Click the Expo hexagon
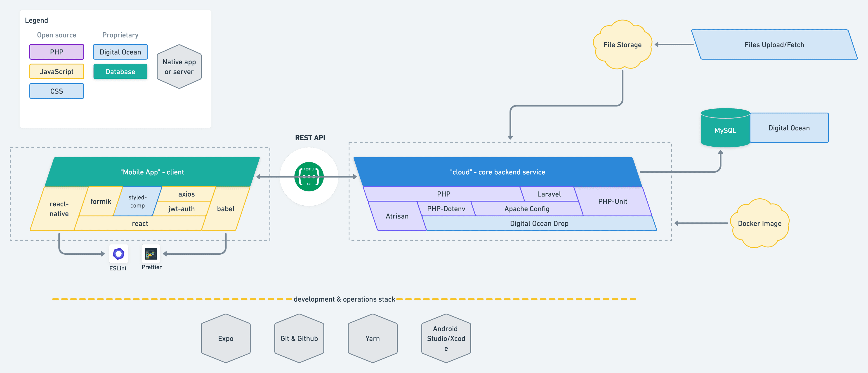Screen dimensions: 868x373 pyautogui.click(x=225, y=338)
